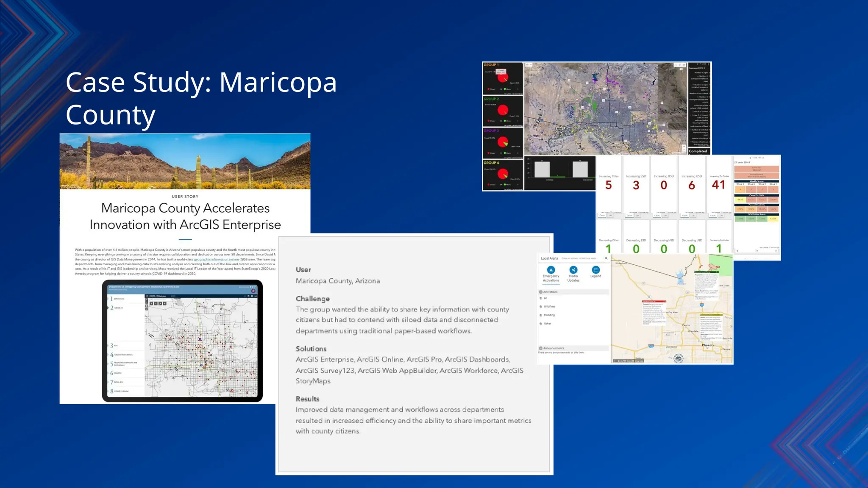Click the Week 4 weekly score cell
Screen dimensions: 868x488
click(740, 189)
